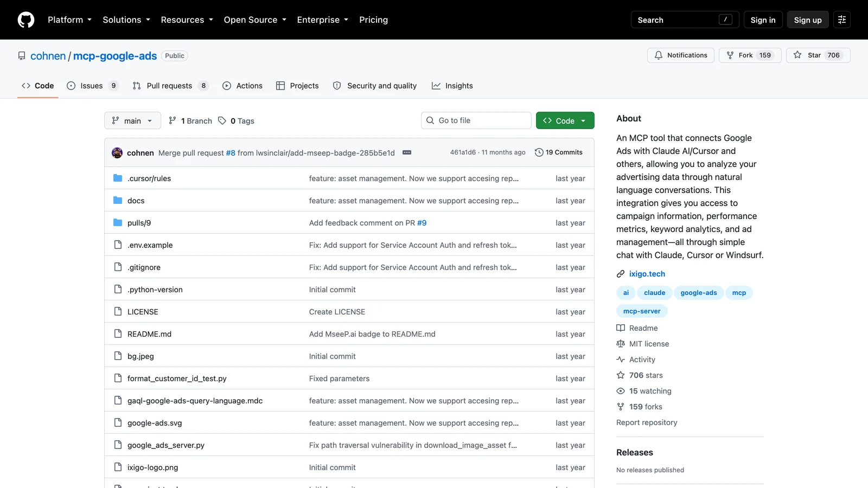Open the 'Fix path traversal vulnerability' commit message
The image size is (868, 488).
[x=413, y=445]
